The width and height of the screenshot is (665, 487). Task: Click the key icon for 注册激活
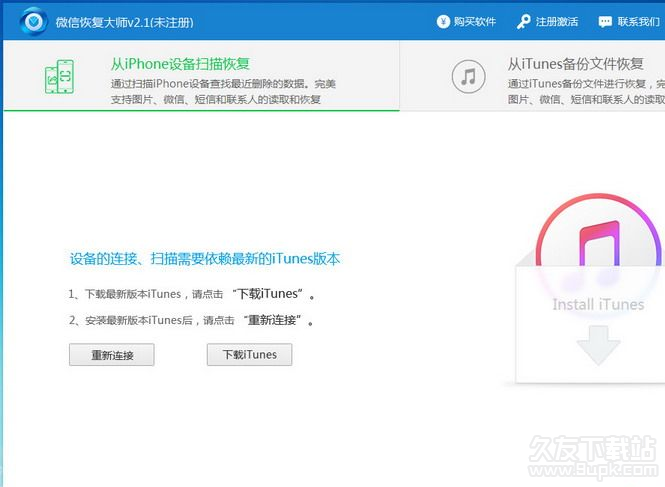pyautogui.click(x=524, y=22)
